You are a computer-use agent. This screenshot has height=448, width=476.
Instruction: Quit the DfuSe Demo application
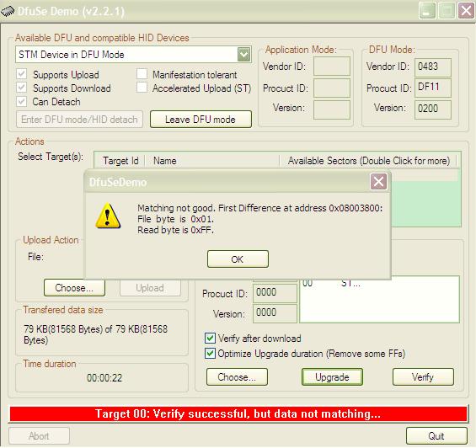(436, 436)
